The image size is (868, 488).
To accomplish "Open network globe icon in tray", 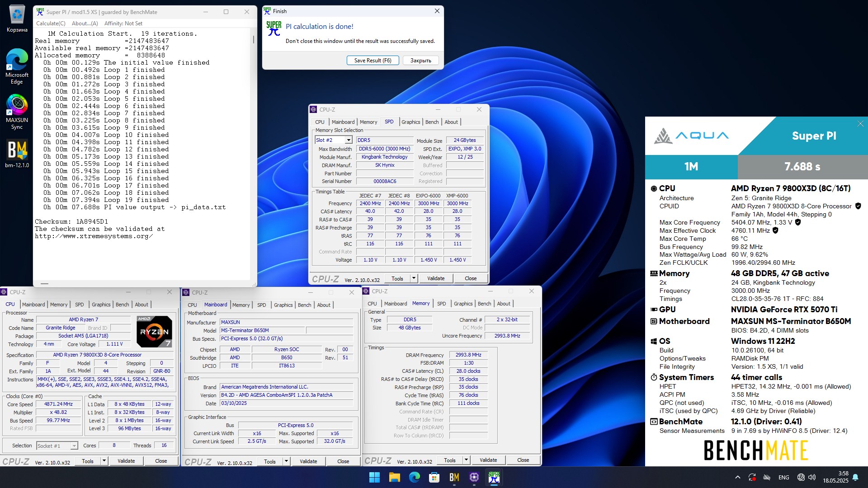I will coord(801,477).
